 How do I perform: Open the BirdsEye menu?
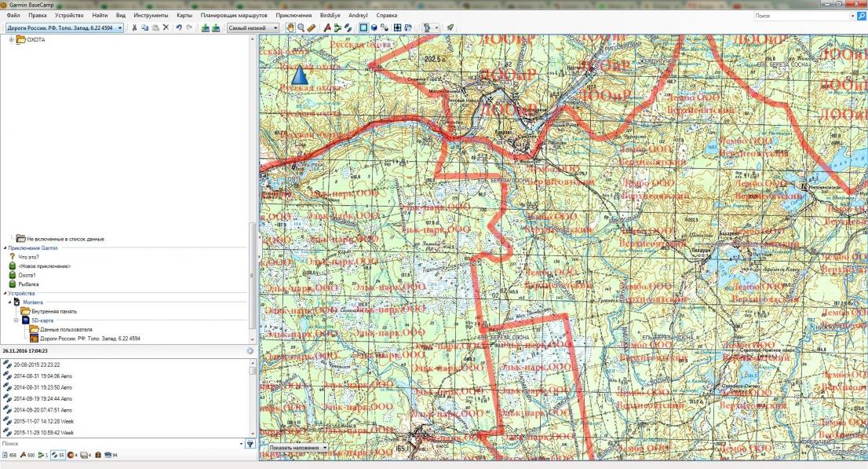pos(330,15)
